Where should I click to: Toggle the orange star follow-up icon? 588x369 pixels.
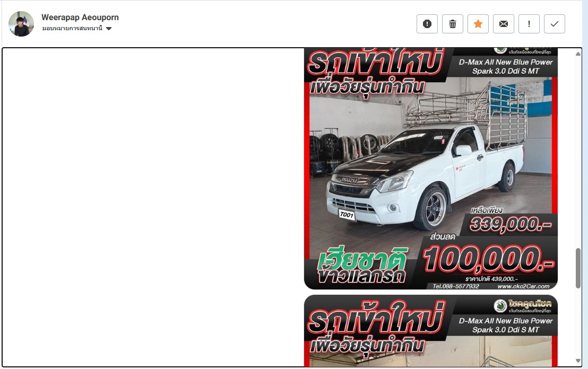(478, 24)
